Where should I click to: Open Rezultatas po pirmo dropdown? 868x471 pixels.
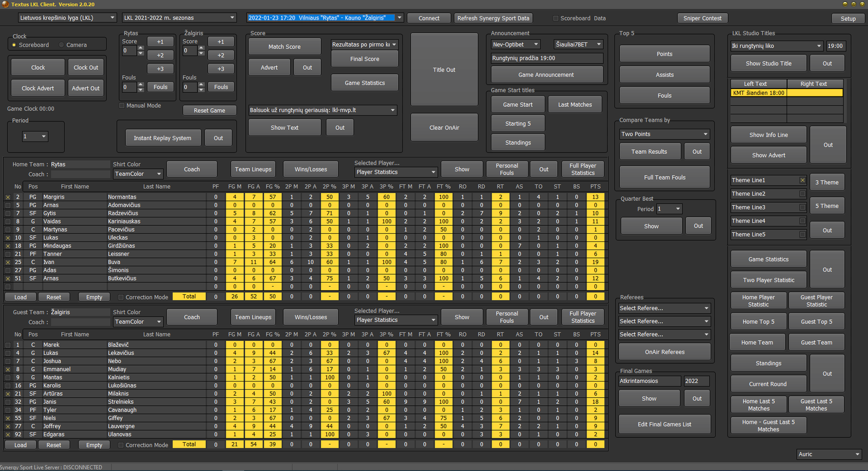[365, 44]
